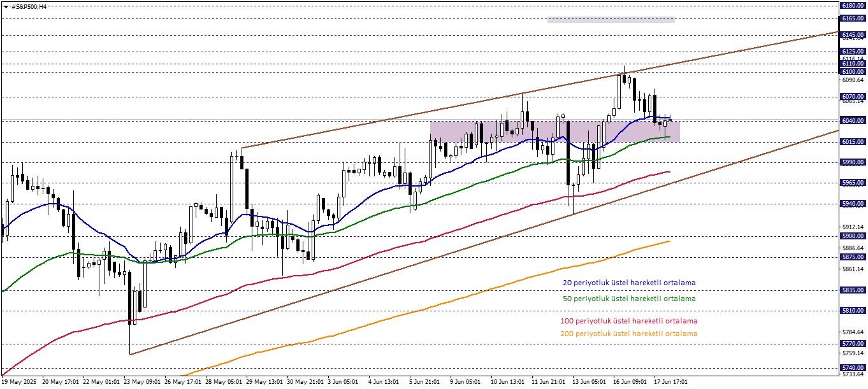Click the 6090.64 price scale value
This screenshot has width=868, height=389.
(853, 80)
